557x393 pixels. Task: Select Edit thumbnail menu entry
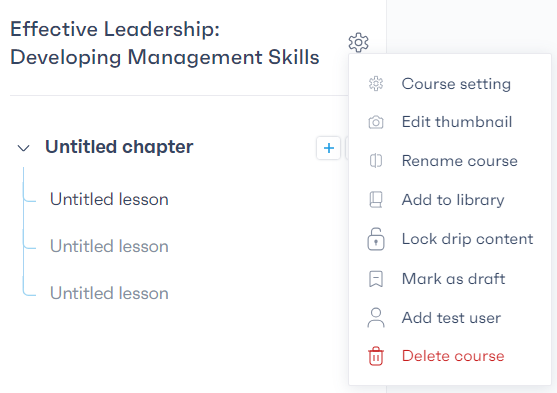click(x=457, y=122)
